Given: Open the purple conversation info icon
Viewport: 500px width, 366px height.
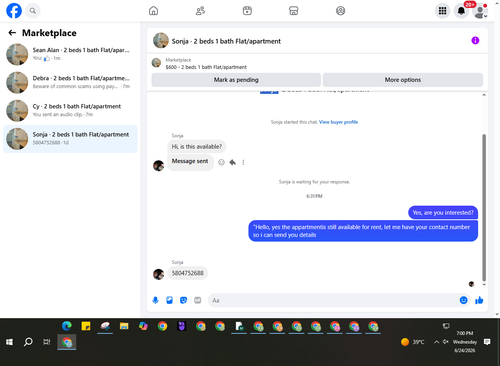Looking at the screenshot, I should [x=475, y=41].
